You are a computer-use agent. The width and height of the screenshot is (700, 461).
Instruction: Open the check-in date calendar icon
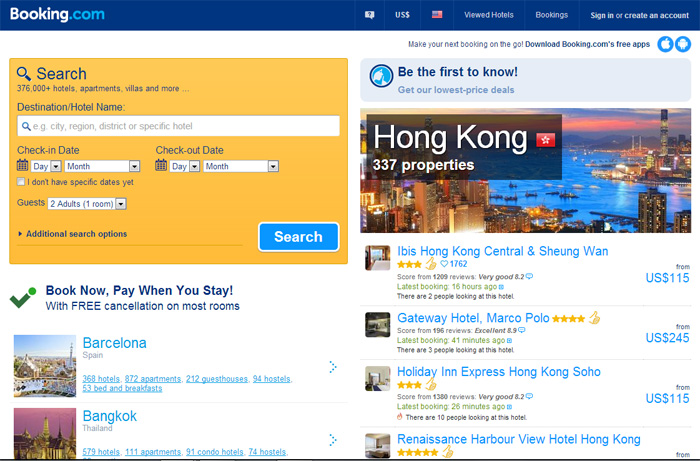point(22,165)
